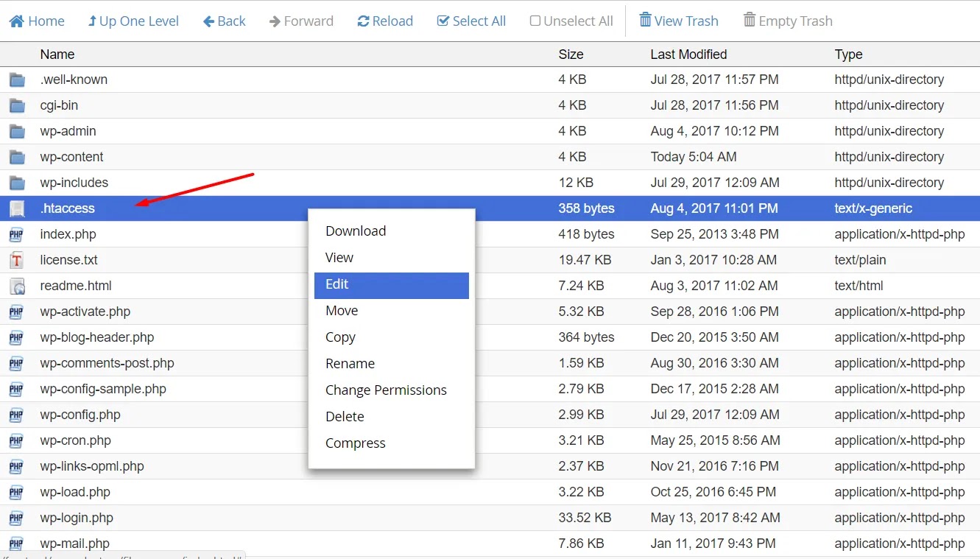980x559 pixels.
Task: Click the wp-config-sample.php file icon
Action: point(17,389)
